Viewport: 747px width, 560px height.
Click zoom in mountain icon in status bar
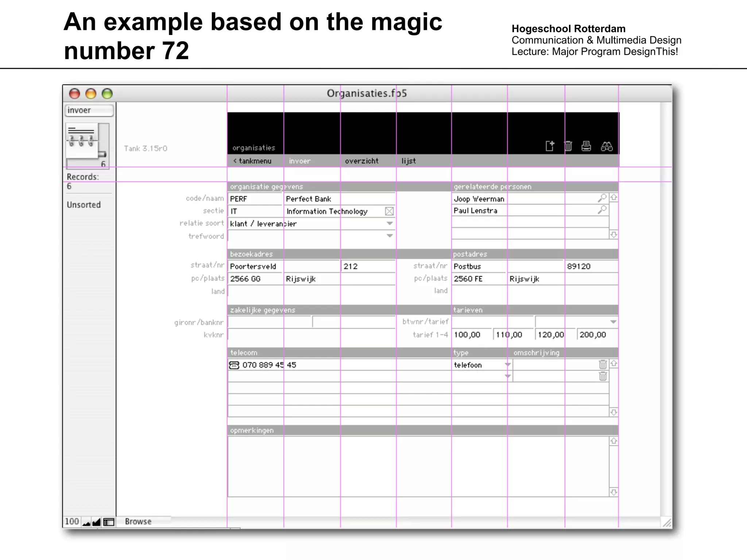coord(96,522)
